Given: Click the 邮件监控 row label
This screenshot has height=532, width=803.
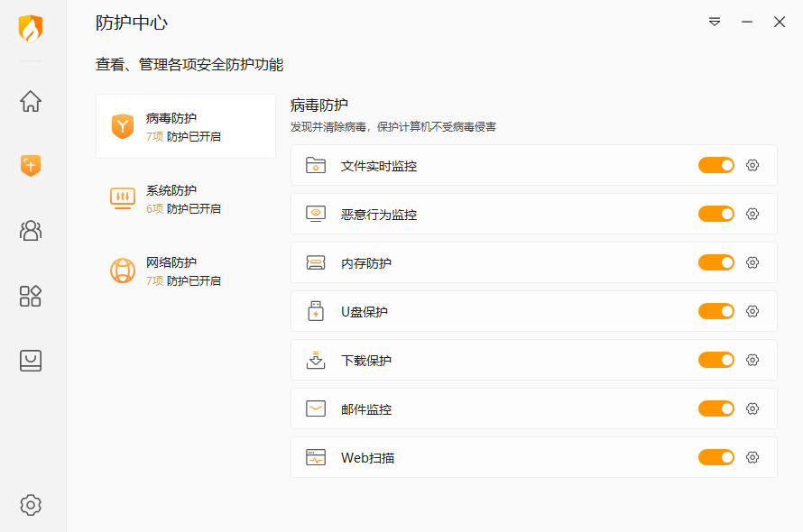Looking at the screenshot, I should (366, 409).
